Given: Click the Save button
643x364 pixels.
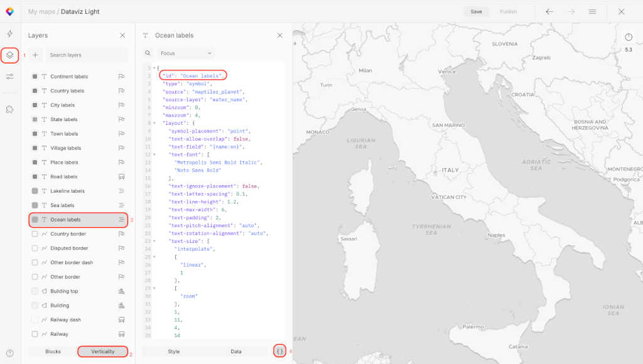Looking at the screenshot, I should tap(476, 11).
